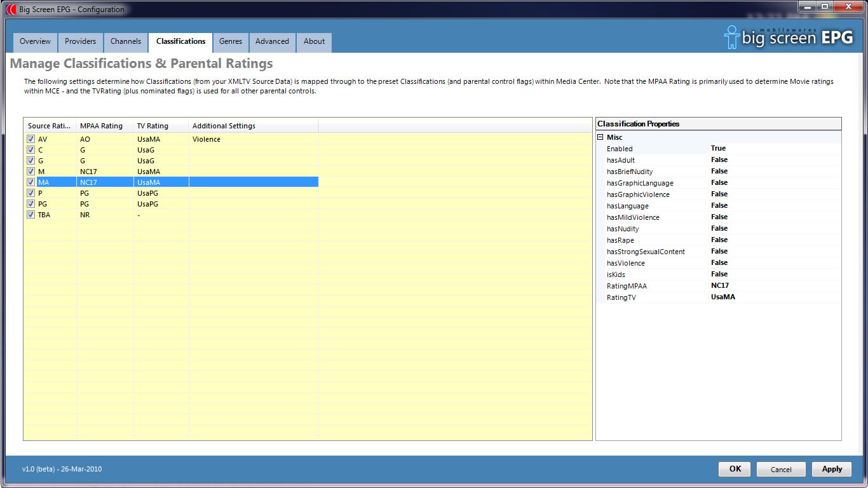Select the hasGraphicViolence property
Viewport: 868px width, 488px height.
pyautogui.click(x=718, y=194)
